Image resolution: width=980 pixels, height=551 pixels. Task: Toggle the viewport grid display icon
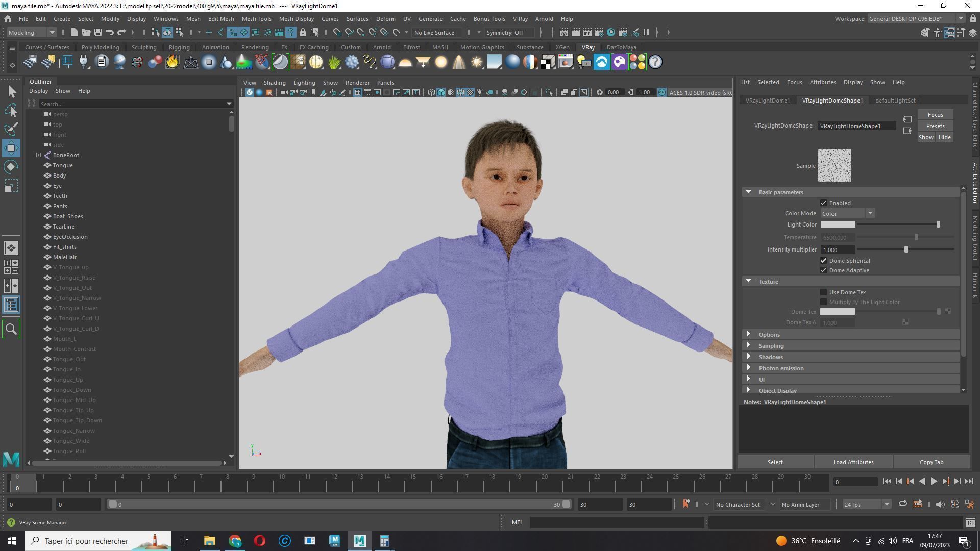click(x=357, y=92)
